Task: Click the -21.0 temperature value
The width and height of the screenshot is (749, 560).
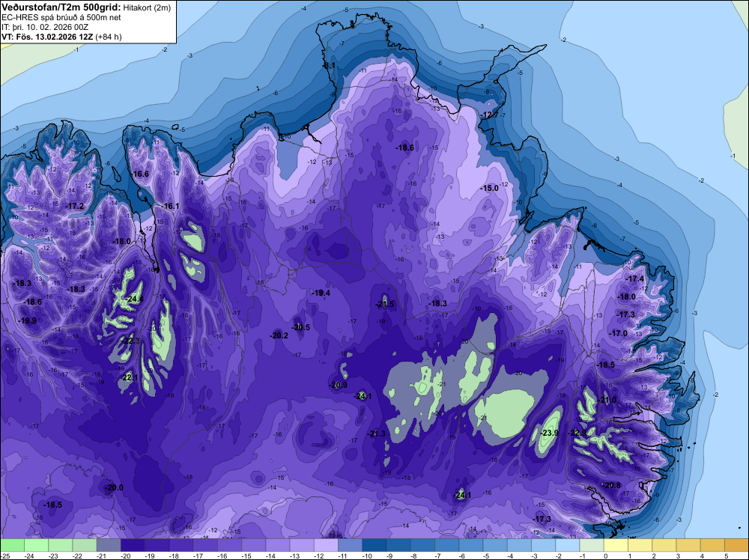Action: point(607,400)
